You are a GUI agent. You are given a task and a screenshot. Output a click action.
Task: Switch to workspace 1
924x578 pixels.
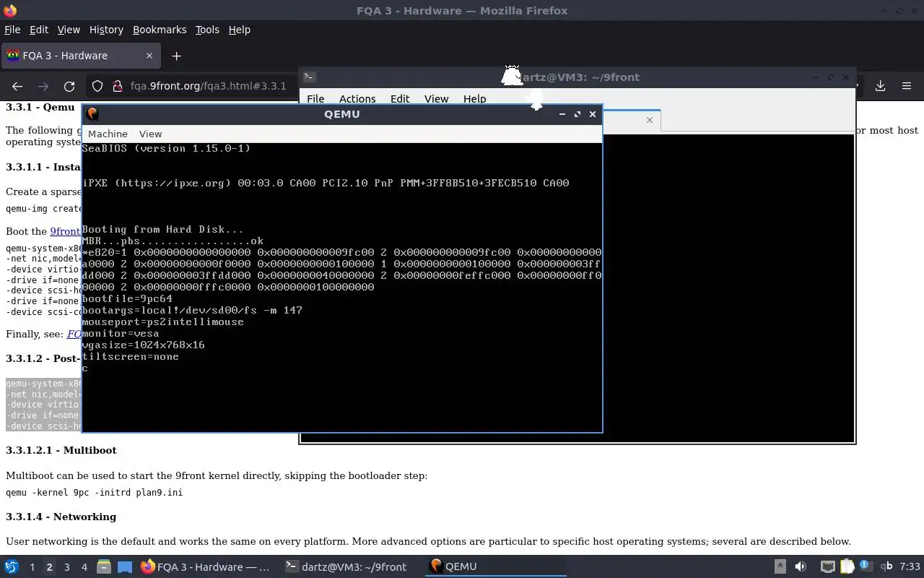32,567
